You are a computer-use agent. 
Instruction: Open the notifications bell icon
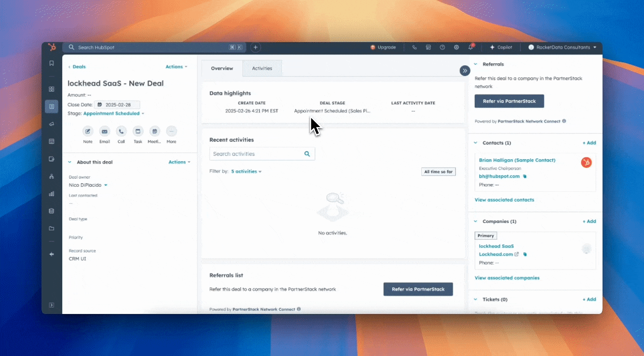(x=471, y=47)
